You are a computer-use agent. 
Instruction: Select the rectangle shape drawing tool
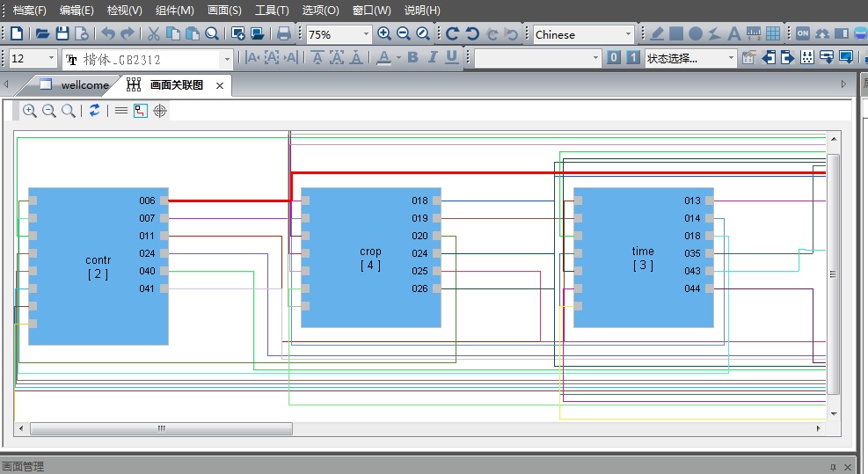coord(676,34)
